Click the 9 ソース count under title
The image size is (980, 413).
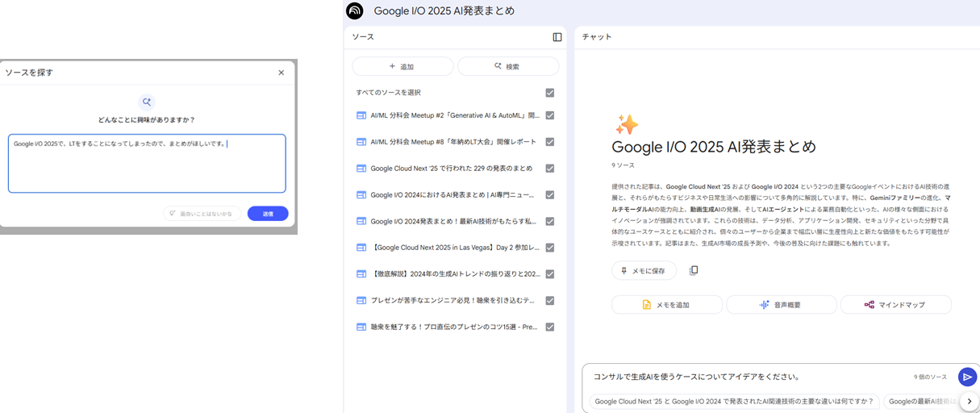coord(623,165)
